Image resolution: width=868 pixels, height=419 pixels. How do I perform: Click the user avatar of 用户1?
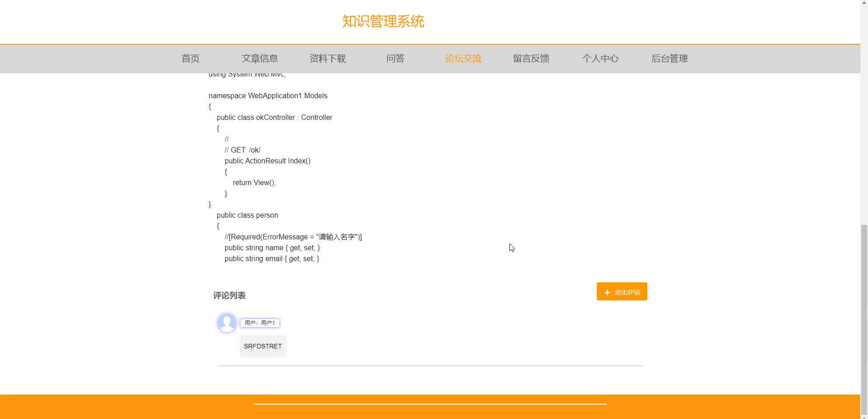coord(227,323)
